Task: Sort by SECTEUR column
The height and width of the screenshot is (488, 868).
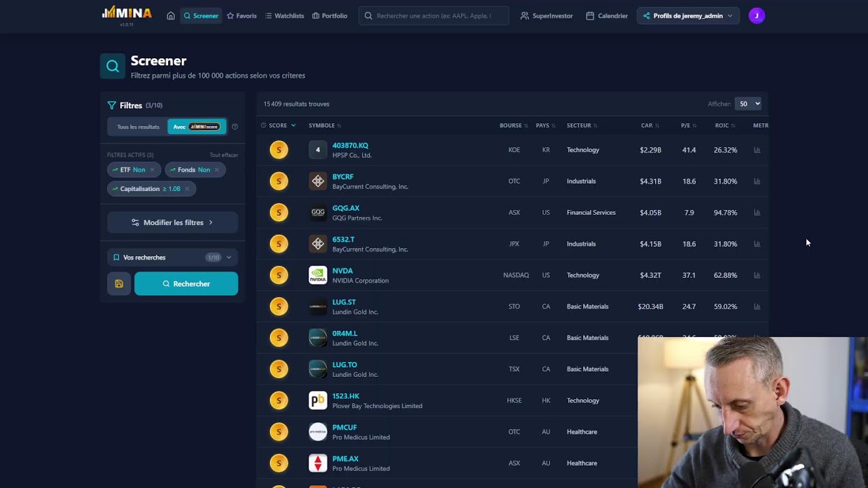Action: point(582,125)
